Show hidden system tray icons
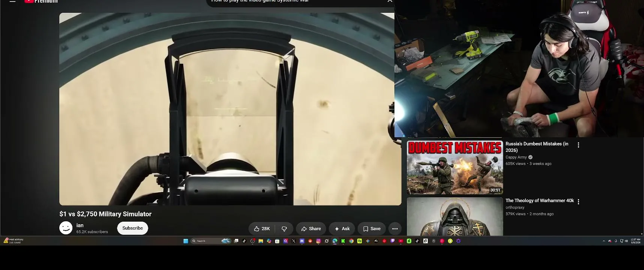This screenshot has height=270, width=644. [x=604, y=241]
